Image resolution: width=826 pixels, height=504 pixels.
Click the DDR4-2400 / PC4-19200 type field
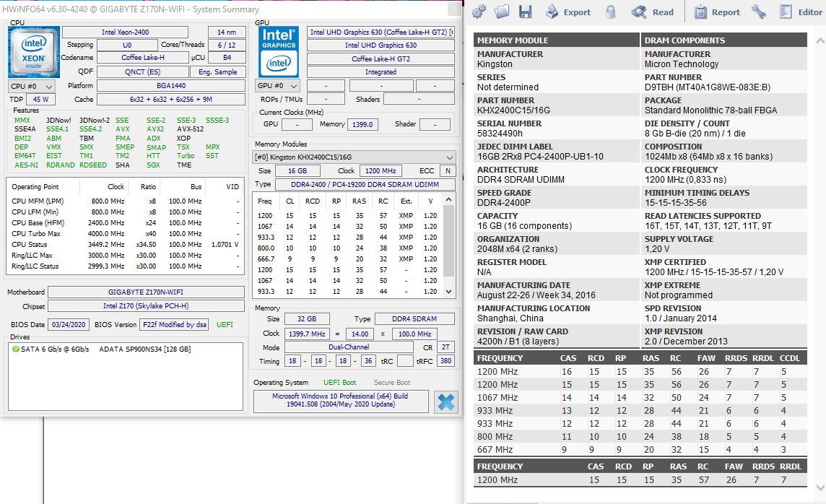[x=365, y=184]
